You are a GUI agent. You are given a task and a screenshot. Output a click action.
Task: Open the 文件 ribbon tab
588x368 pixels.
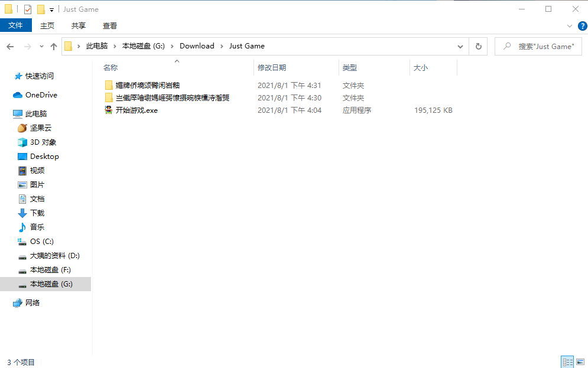point(15,25)
